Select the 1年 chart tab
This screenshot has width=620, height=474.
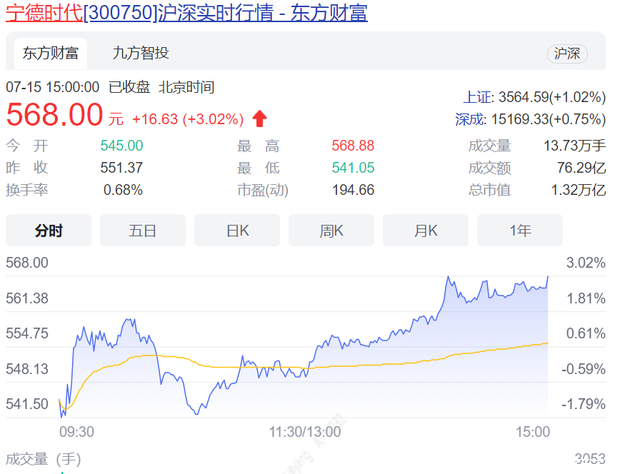[520, 230]
